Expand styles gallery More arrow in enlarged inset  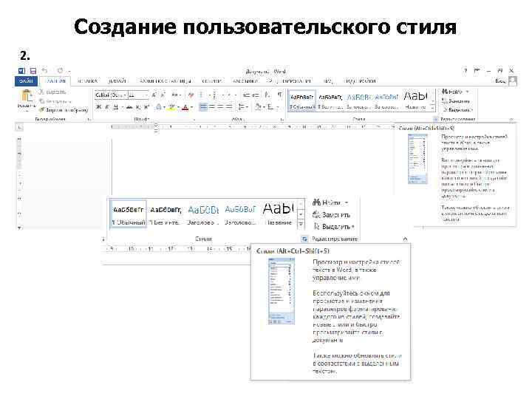tap(301, 224)
